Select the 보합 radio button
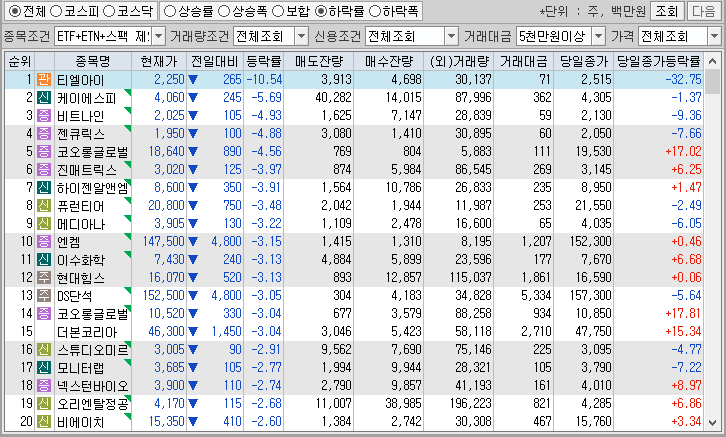This screenshot has height=437, width=726. coord(278,11)
